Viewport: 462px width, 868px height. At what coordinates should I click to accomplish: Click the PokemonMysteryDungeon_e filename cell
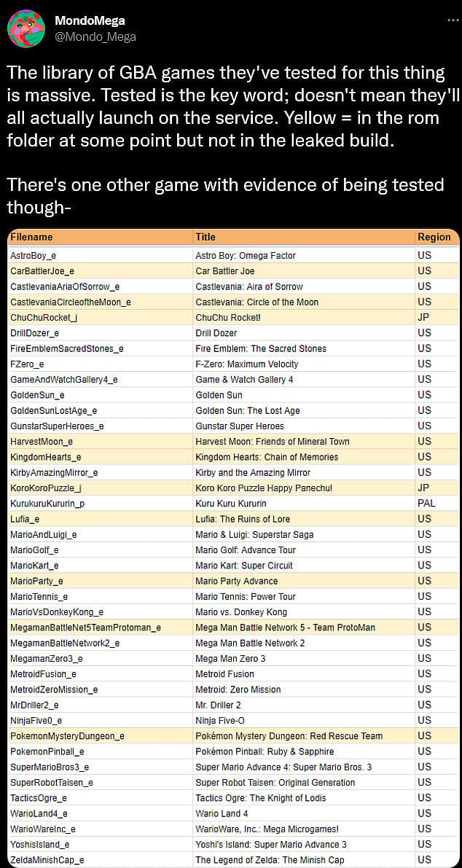coord(67,736)
